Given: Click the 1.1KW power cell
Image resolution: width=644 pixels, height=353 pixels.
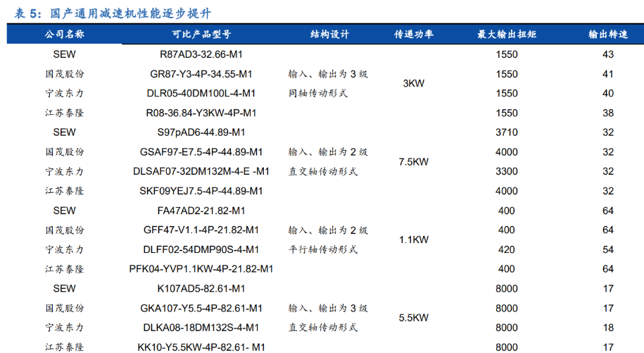Looking at the screenshot, I should pyautogui.click(x=414, y=240).
